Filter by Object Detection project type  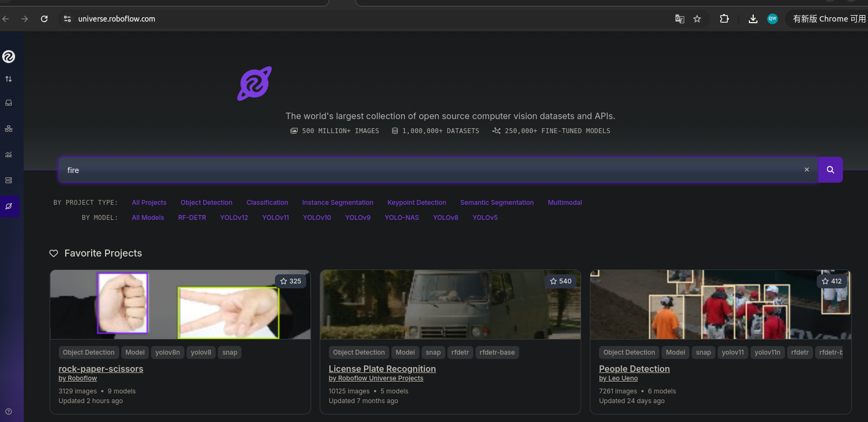tap(206, 203)
